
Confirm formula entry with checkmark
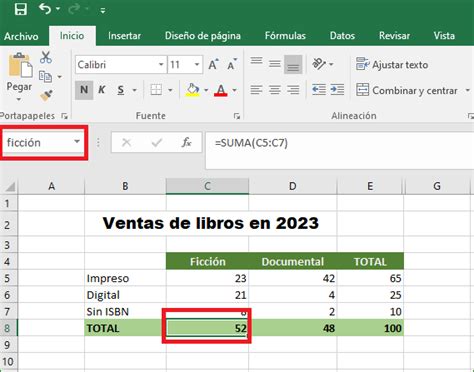156,143
